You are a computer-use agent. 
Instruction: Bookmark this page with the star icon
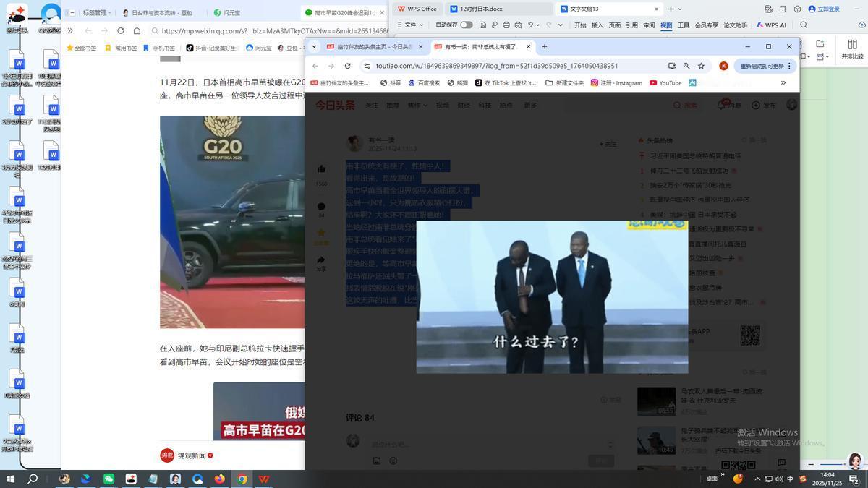click(701, 66)
